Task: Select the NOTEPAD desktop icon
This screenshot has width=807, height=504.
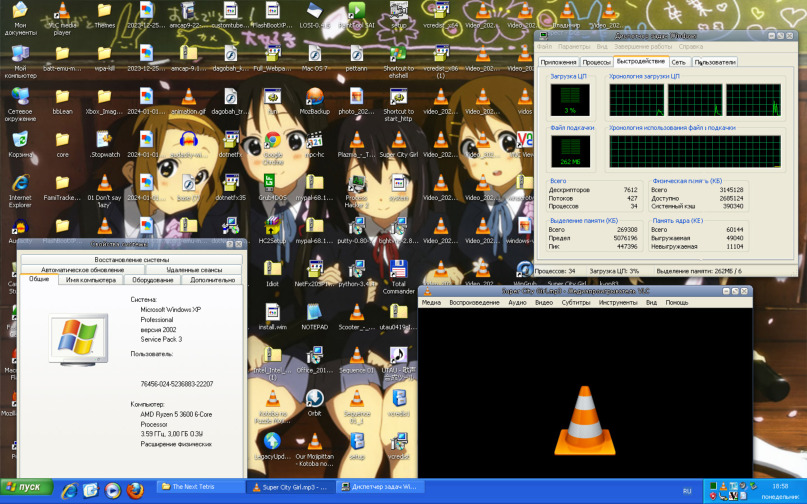Action: pyautogui.click(x=314, y=313)
